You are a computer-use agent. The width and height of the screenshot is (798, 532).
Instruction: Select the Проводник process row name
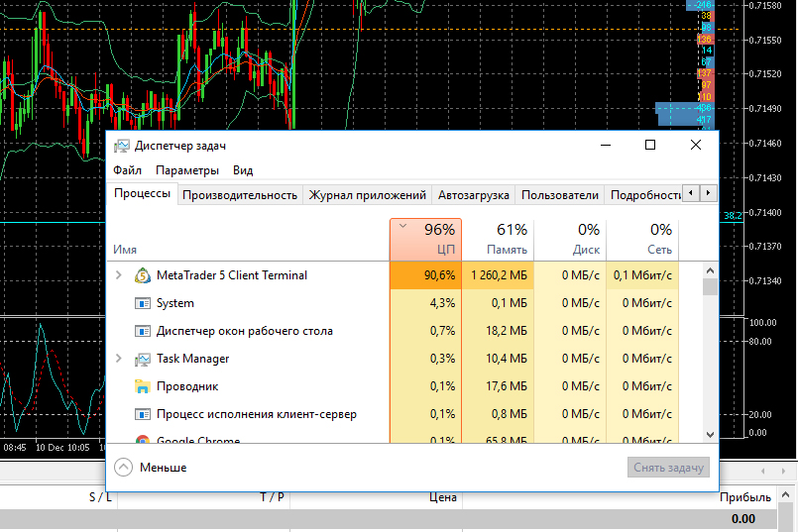[187, 386]
